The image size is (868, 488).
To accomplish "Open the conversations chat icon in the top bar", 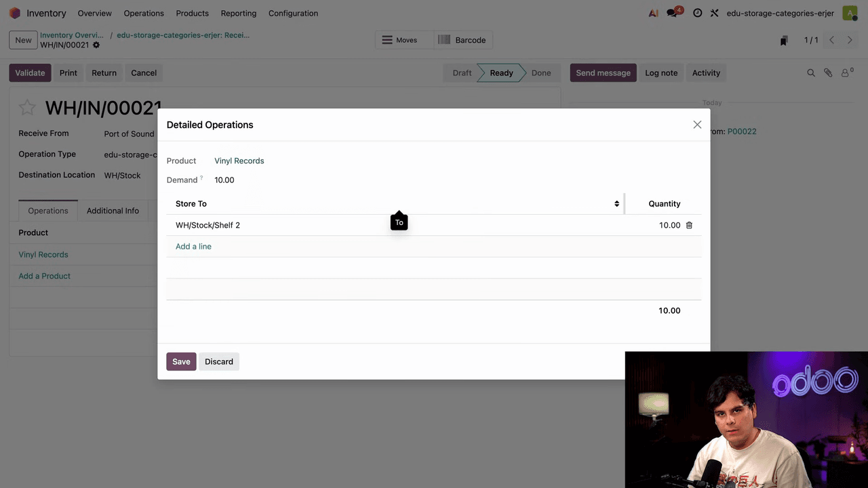I will (x=673, y=13).
